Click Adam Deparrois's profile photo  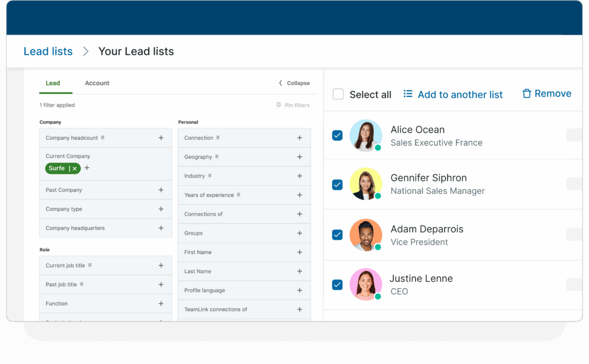tap(365, 235)
